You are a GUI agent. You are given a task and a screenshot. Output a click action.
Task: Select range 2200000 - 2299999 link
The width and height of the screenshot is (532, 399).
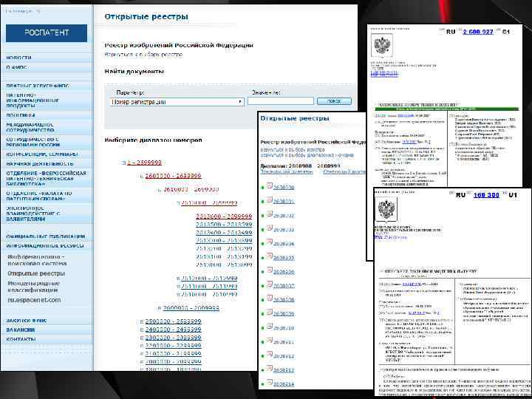(x=174, y=346)
